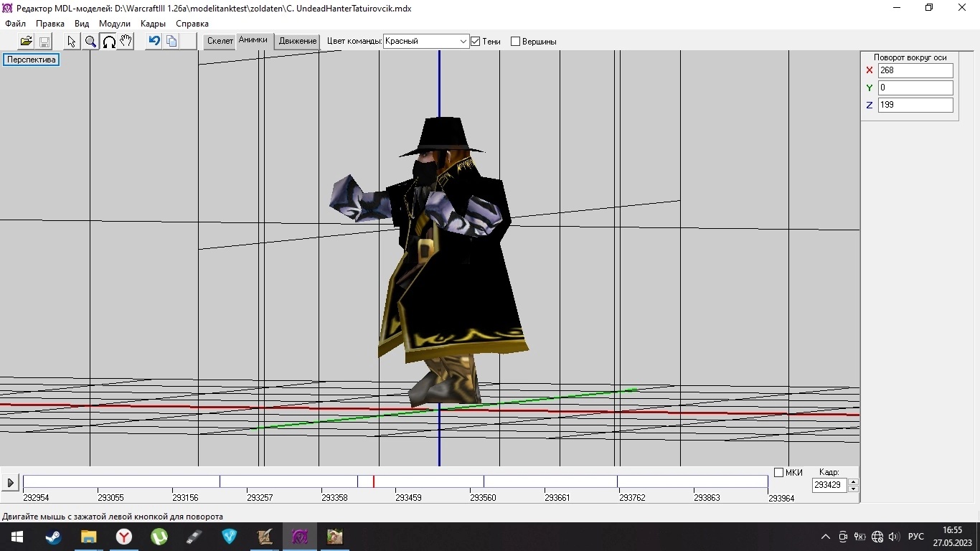
Task: Click the camera tray icon
Action: click(843, 537)
